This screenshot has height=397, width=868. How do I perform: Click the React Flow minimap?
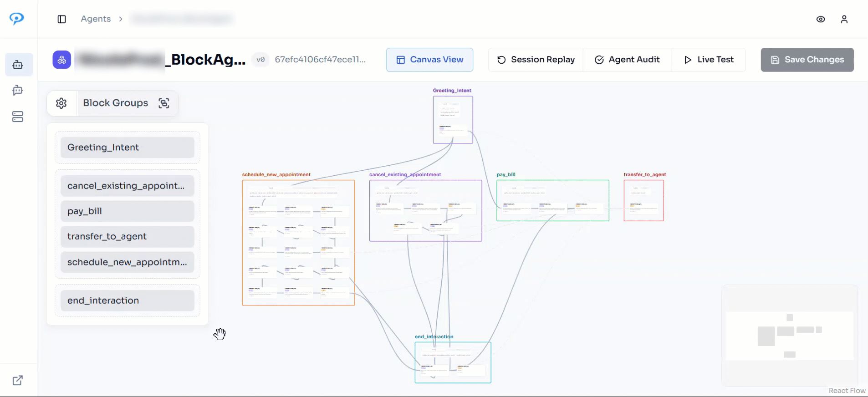pos(789,336)
